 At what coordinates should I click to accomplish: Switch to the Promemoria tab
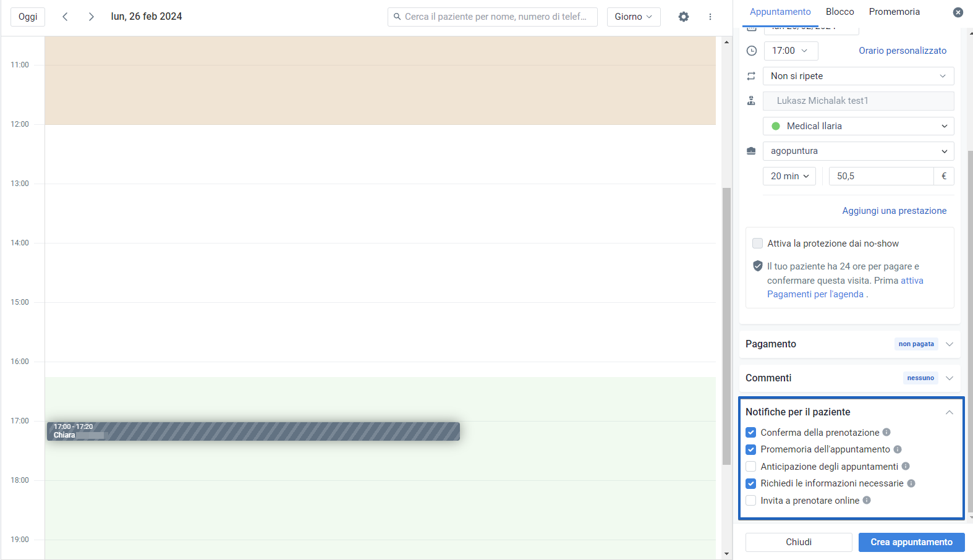(x=894, y=12)
